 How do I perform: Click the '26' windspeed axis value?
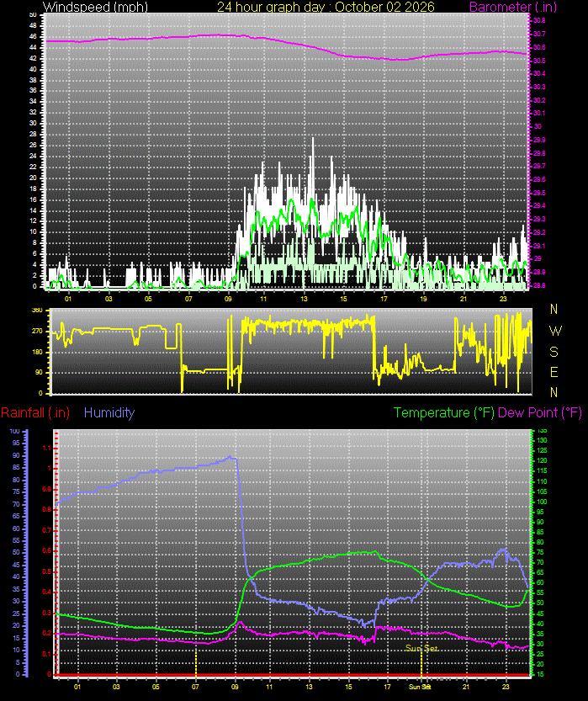click(33, 146)
